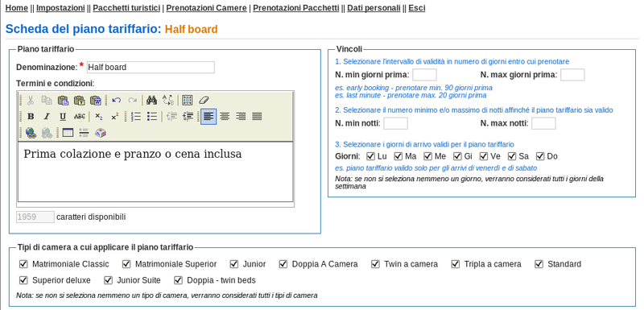Click the eraser remove format icon
The image size is (644, 310).
point(204,100)
